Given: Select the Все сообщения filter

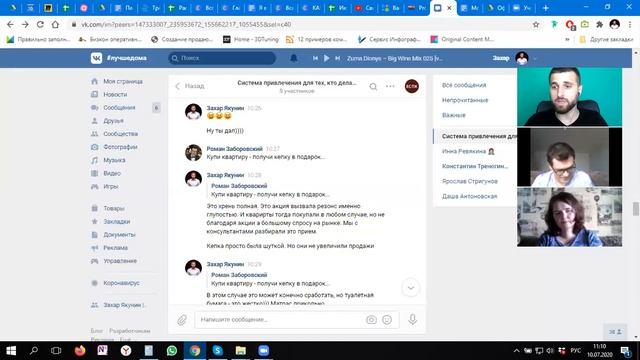Looking at the screenshot, I should [x=464, y=85].
